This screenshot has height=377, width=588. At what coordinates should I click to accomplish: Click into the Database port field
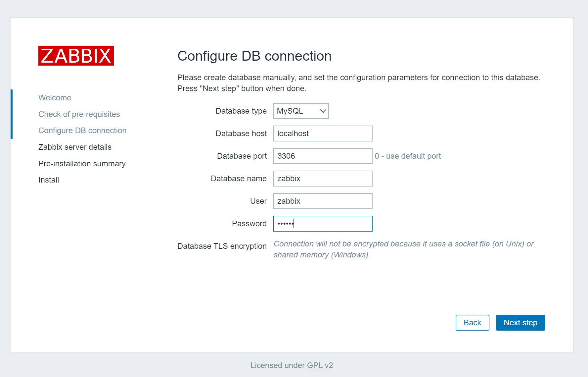323,156
